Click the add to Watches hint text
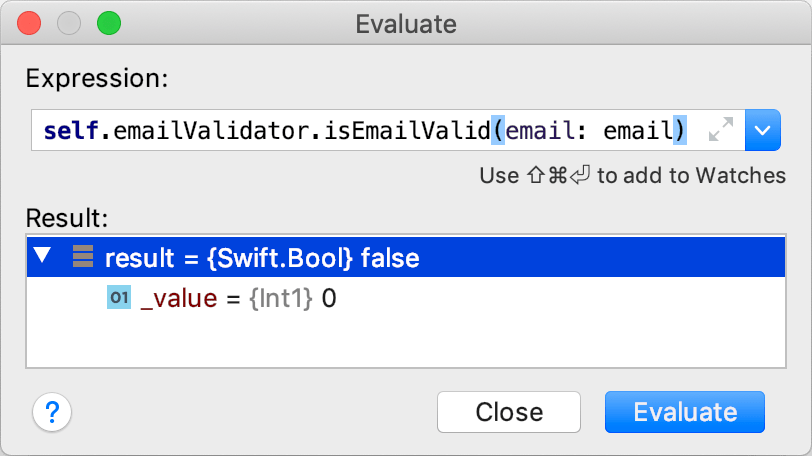 [x=632, y=176]
